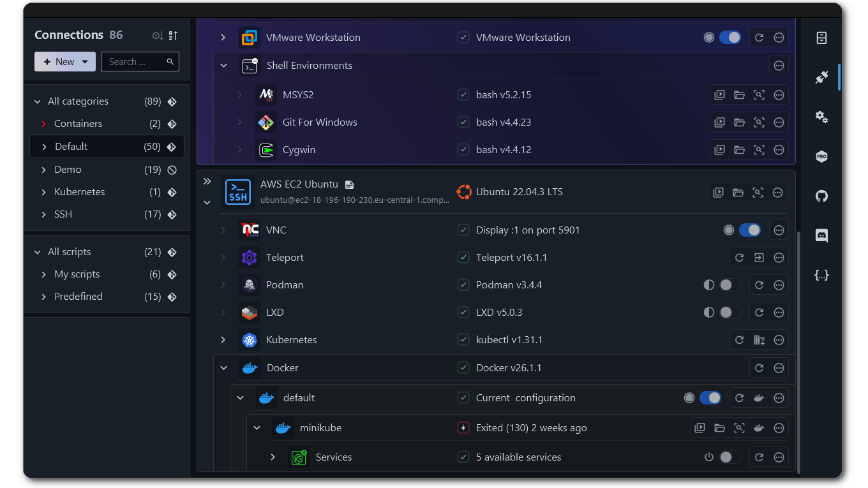Image resolution: width=868 pixels, height=488 pixels.
Task: Collapse the All scripts tree
Action: (37, 252)
